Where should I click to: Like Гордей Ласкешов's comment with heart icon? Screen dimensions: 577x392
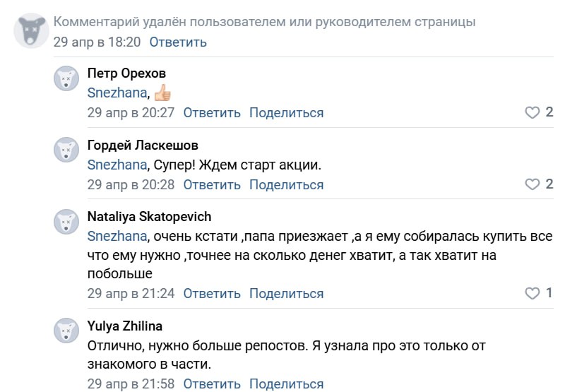click(532, 184)
